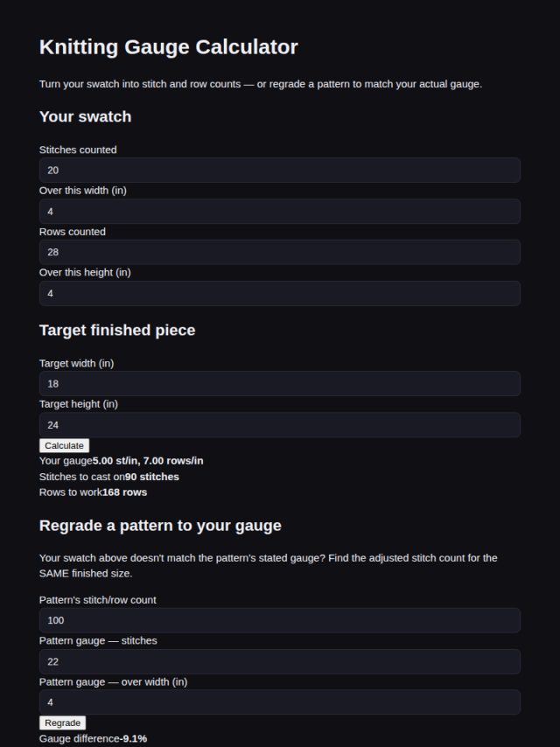Click the Target height field showing 24
Screen dimensions: 560x747
(x=280, y=425)
